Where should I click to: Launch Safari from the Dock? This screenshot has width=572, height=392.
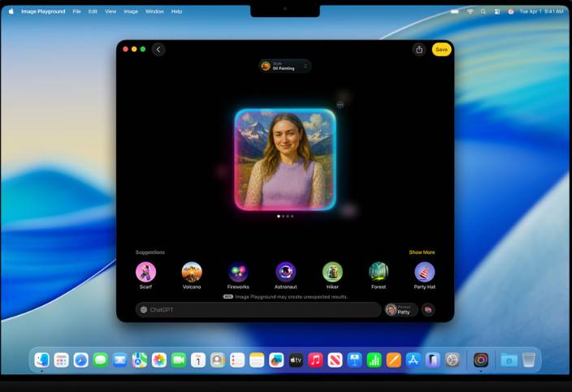81,360
